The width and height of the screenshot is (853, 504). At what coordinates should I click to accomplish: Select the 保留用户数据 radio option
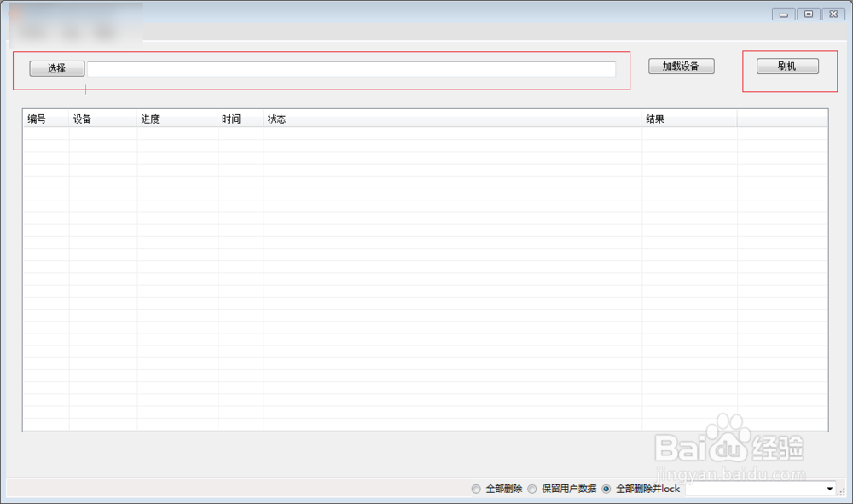531,489
